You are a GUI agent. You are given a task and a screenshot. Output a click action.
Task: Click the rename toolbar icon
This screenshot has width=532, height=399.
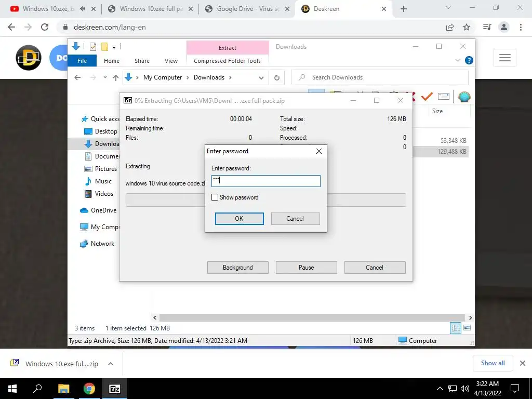pyautogui.click(x=444, y=97)
